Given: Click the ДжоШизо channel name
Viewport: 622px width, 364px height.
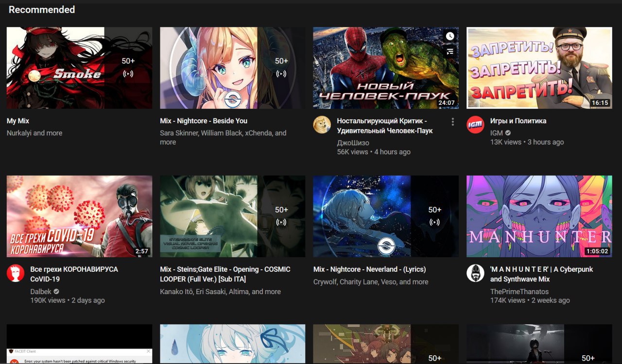Looking at the screenshot, I should tap(353, 143).
